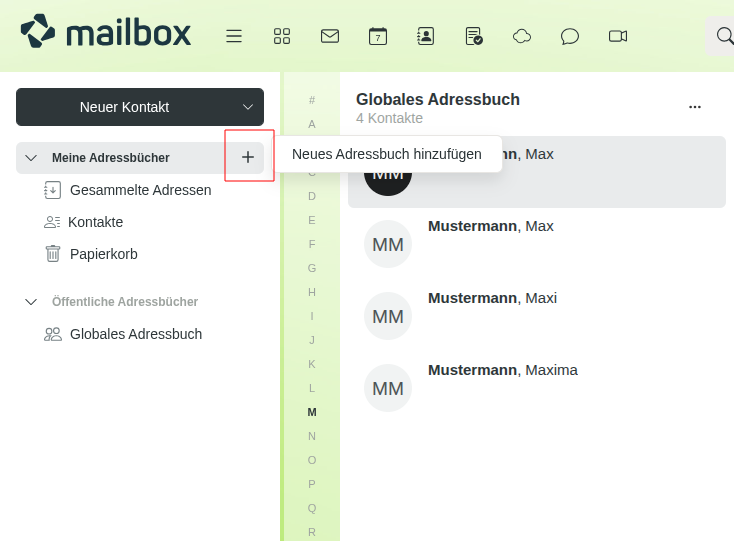
Task: Open the Tasks app icon
Action: pyautogui.click(x=474, y=36)
